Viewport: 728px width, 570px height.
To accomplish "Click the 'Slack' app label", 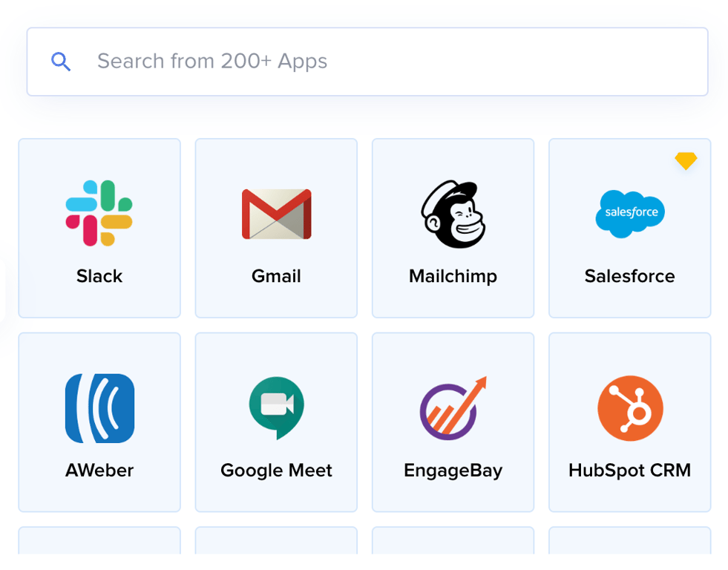I will click(99, 276).
